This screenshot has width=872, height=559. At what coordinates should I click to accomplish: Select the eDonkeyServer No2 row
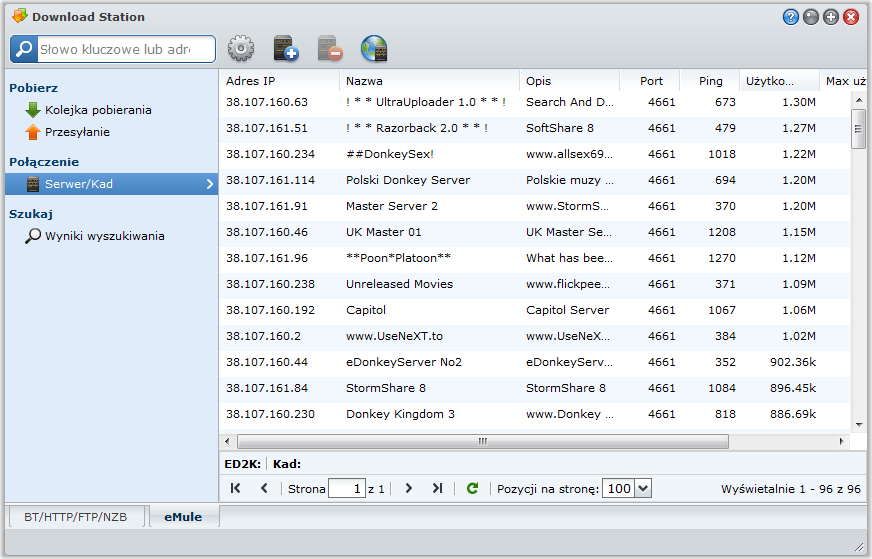point(535,363)
